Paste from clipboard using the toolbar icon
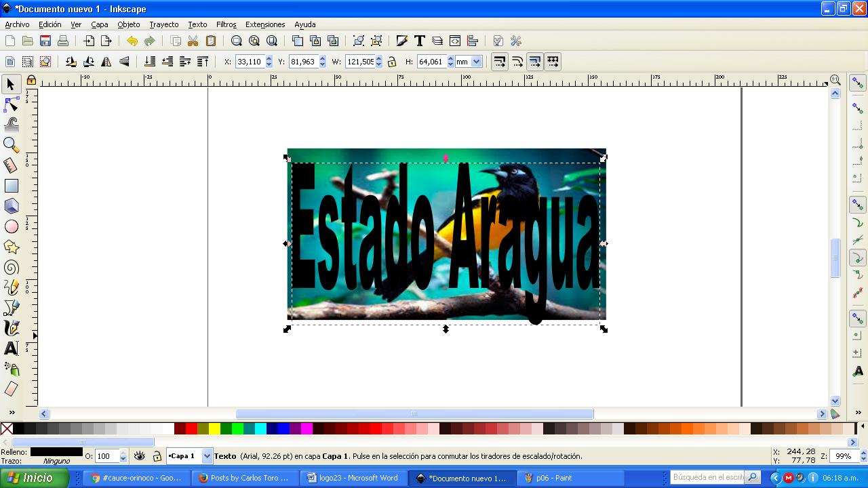868x488 pixels. coord(211,41)
